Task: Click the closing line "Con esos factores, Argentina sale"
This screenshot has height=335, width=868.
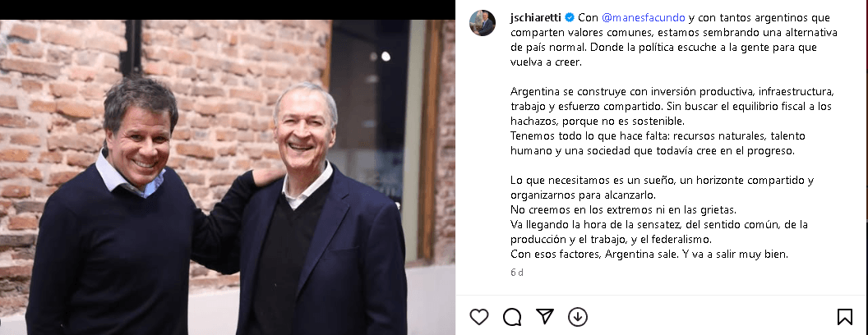Action: [x=649, y=255]
